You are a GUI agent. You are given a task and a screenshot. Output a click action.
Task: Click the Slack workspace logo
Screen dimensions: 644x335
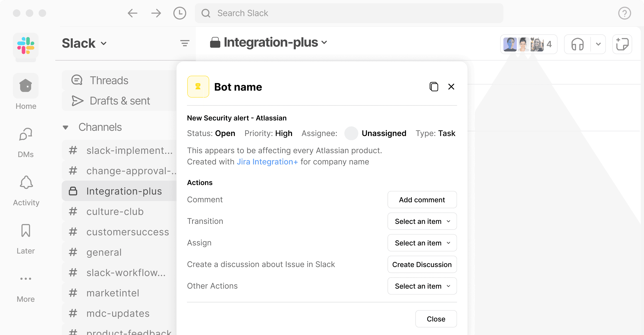coord(26,45)
